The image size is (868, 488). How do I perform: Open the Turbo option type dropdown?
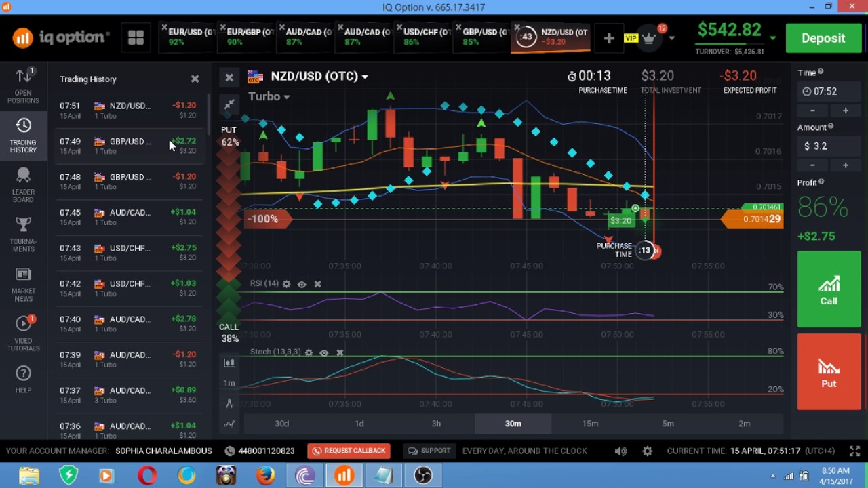269,96
